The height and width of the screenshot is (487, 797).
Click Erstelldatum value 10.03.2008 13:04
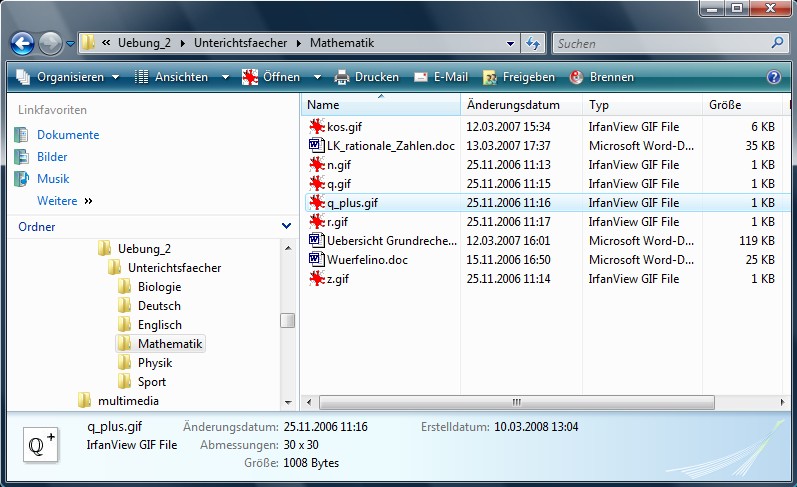[536, 427]
